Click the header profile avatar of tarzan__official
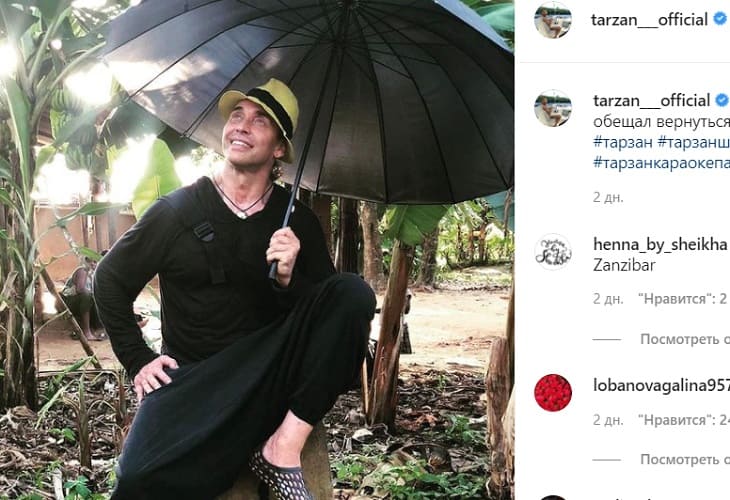The height and width of the screenshot is (500, 730). coord(552,20)
